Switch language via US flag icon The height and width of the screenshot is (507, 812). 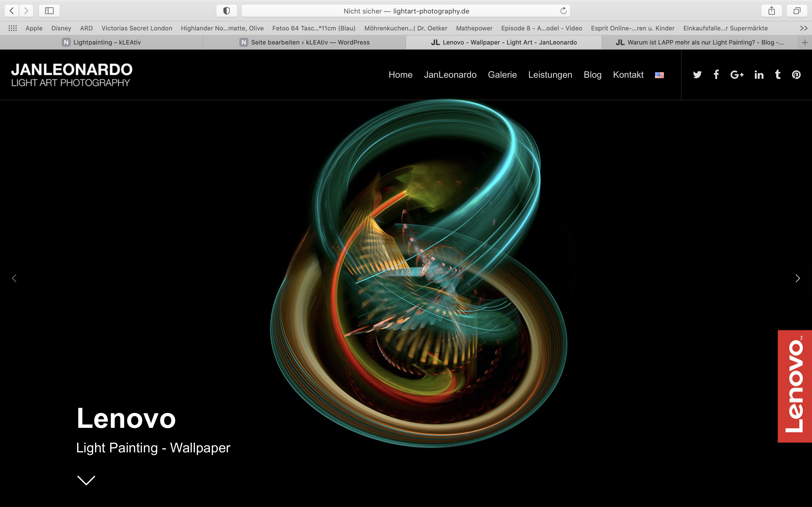[659, 75]
